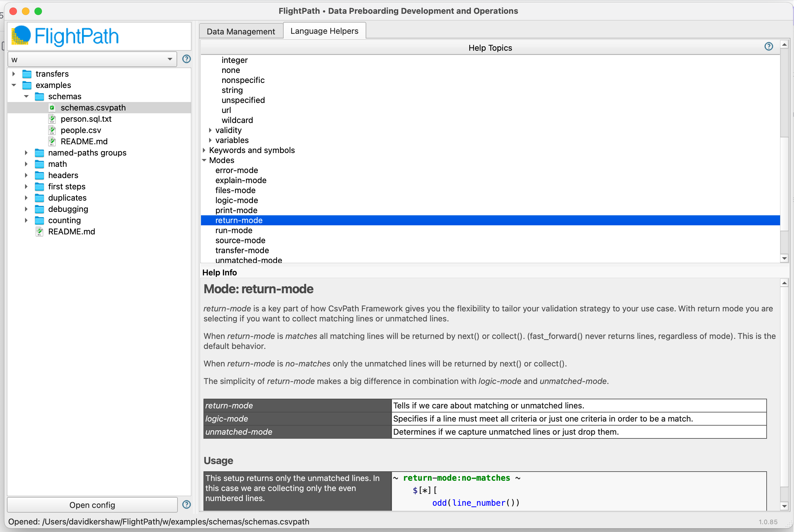Select files-mode help topic

pos(236,191)
